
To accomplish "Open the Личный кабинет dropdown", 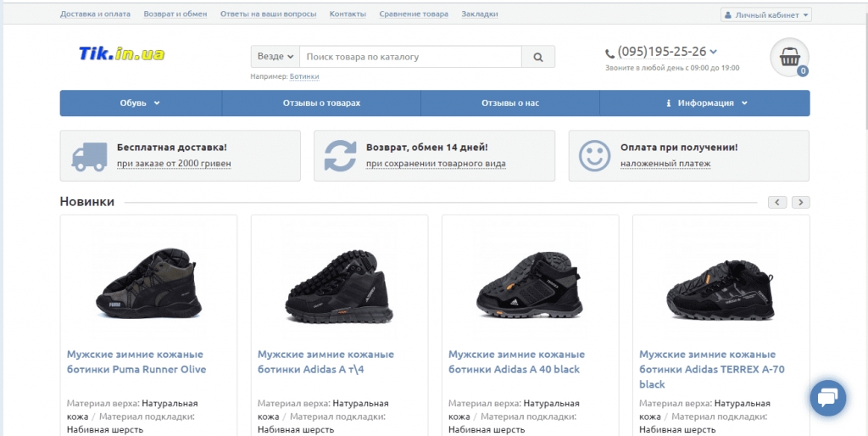I will click(x=766, y=15).
